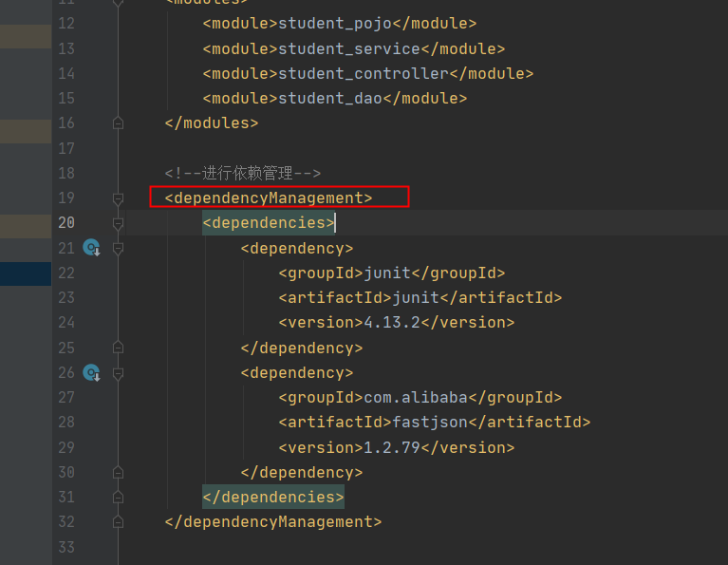Viewport: 728px width, 565px height.
Task: Click the Maven dependency gutter icon on line 21
Action: tap(91, 248)
